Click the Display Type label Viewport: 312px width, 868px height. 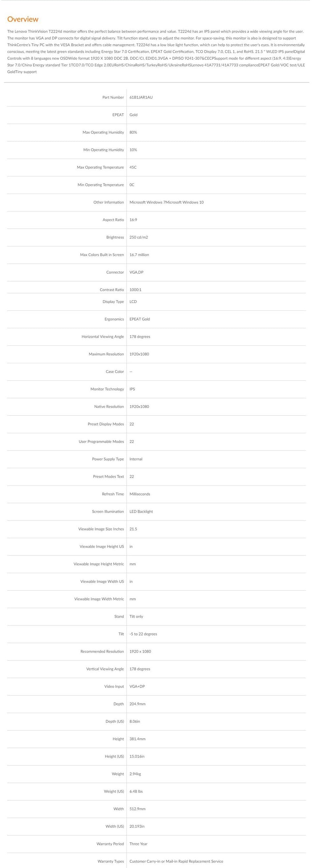[x=113, y=302]
